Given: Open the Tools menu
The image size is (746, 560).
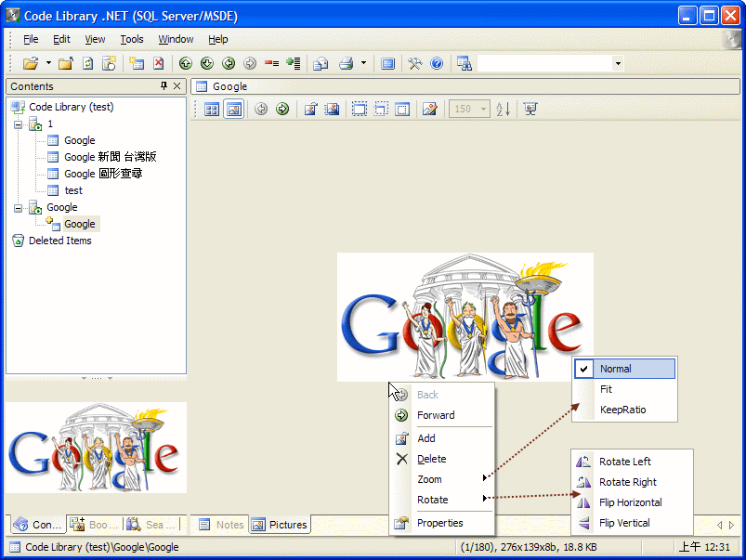Looking at the screenshot, I should (x=132, y=39).
